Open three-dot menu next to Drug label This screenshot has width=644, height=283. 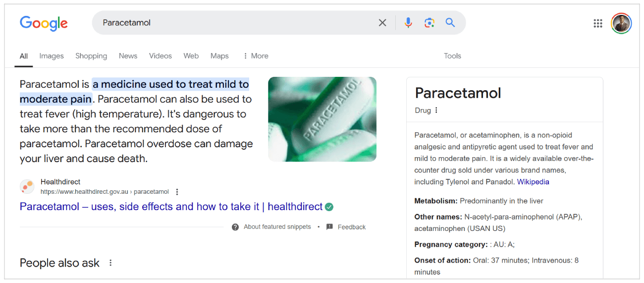[436, 111]
